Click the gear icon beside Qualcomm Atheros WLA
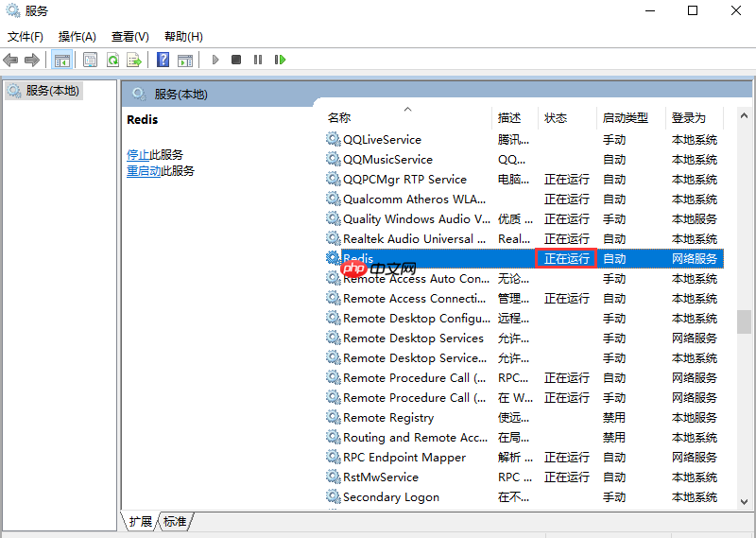The width and height of the screenshot is (756, 538). 334,199
